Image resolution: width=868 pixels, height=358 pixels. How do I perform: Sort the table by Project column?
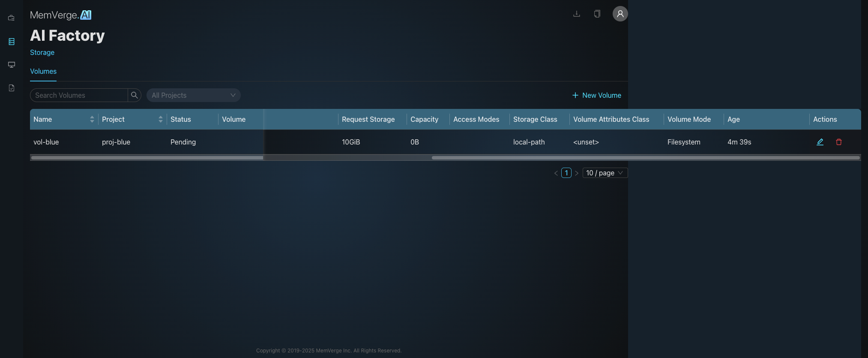(160, 119)
